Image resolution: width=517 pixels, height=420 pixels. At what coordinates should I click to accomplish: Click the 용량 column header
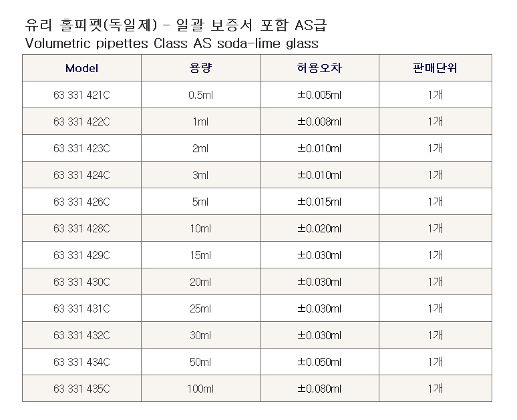(200, 68)
